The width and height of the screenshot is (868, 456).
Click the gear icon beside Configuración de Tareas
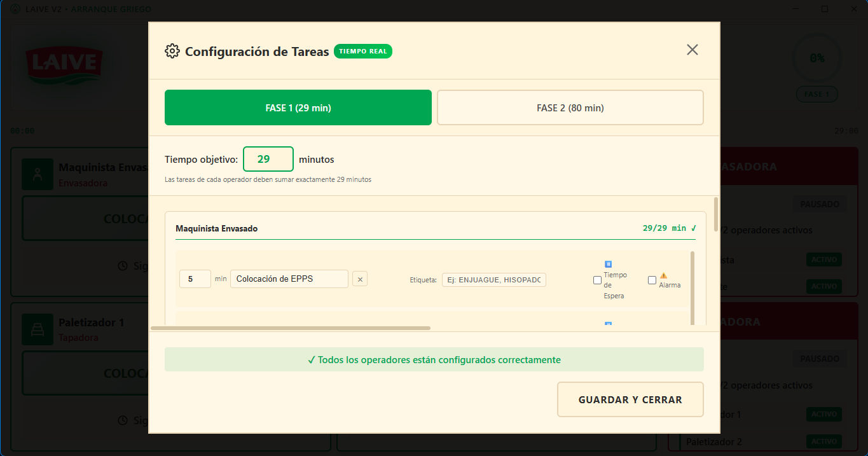pos(171,52)
